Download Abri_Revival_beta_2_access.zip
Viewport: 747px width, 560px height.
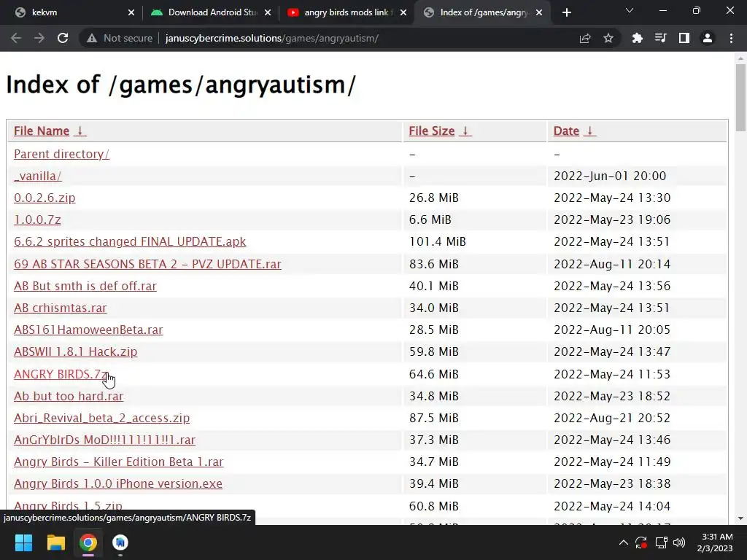pyautogui.click(x=101, y=418)
